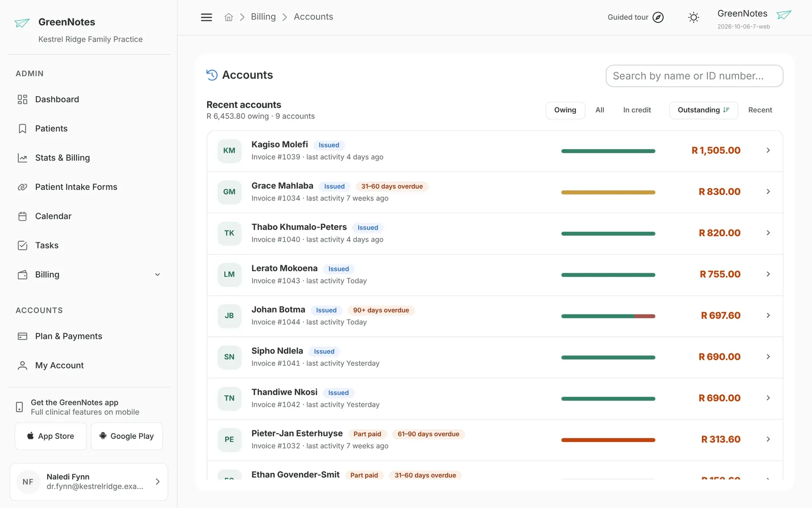Click the 90+ days overdue badge
This screenshot has height=508, width=812.
tap(381, 310)
